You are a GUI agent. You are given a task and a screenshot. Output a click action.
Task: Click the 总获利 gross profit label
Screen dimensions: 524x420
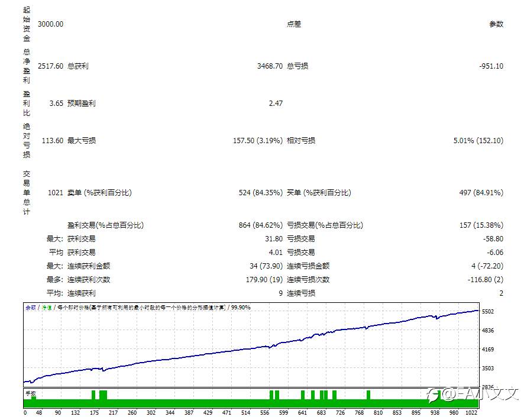coord(78,66)
